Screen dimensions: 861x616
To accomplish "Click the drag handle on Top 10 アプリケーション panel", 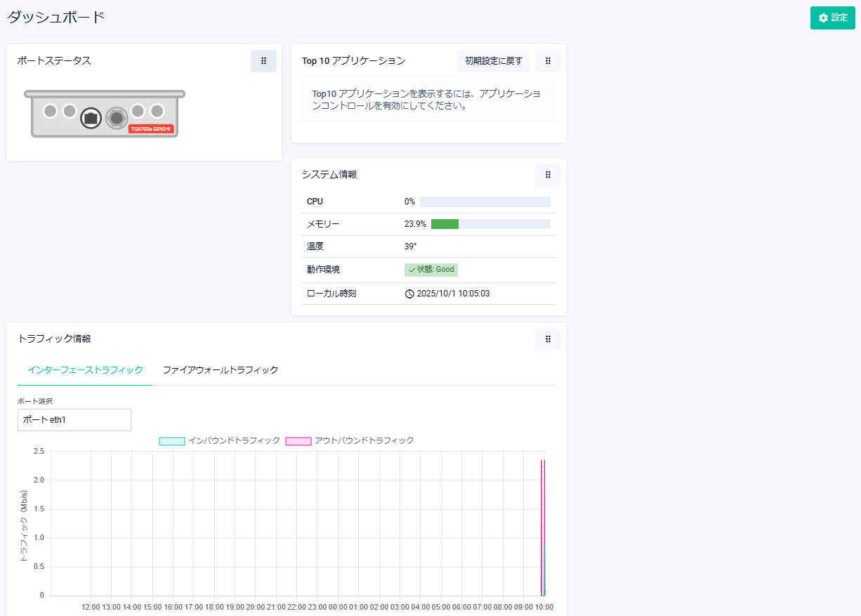I will (x=548, y=61).
